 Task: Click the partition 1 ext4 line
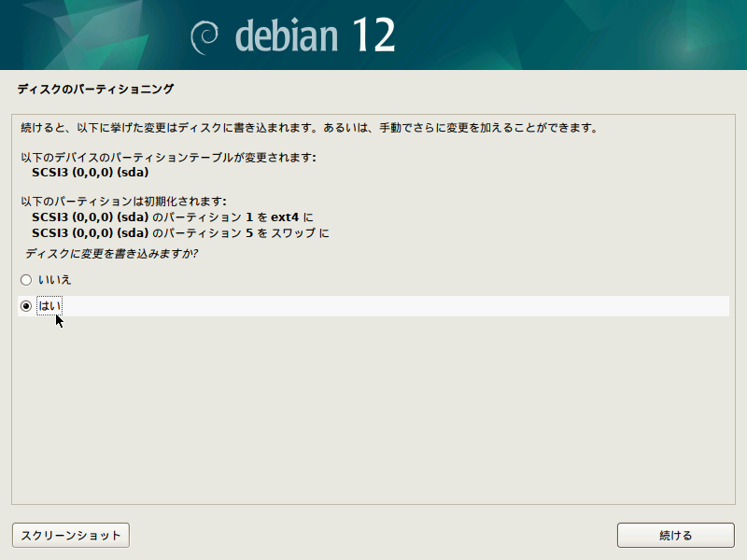click(x=173, y=217)
